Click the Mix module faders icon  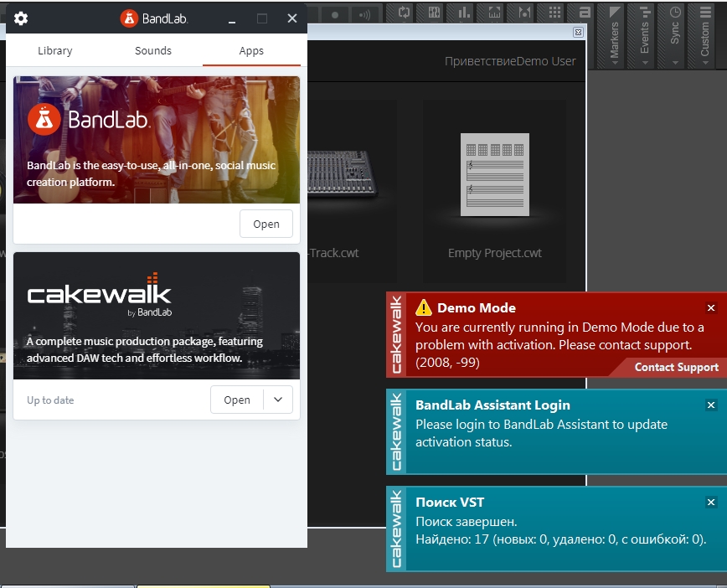coord(434,12)
